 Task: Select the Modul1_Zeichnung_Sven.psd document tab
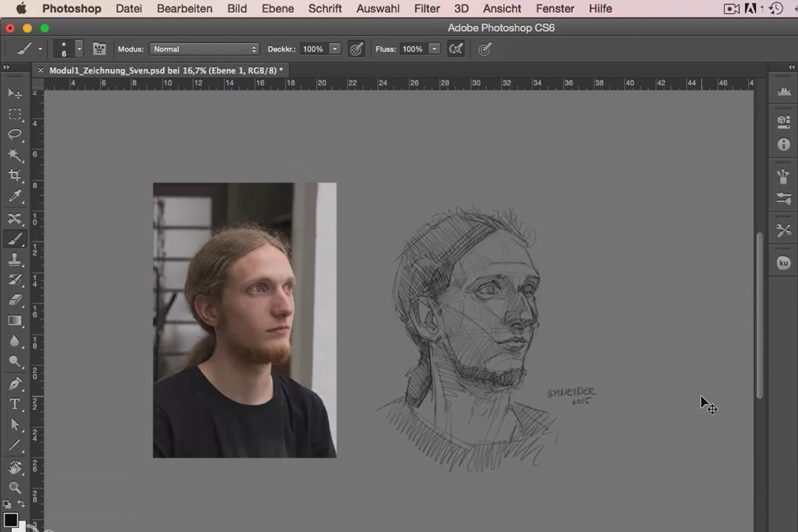pos(166,69)
